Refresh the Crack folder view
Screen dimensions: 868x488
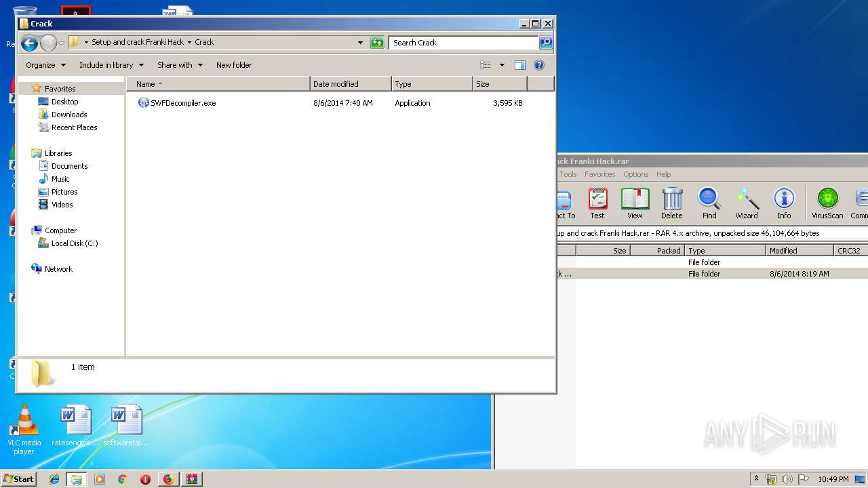point(377,43)
